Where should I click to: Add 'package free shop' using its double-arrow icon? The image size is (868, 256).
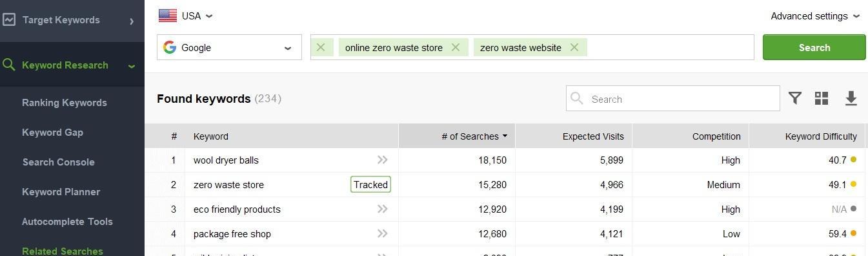click(x=383, y=233)
